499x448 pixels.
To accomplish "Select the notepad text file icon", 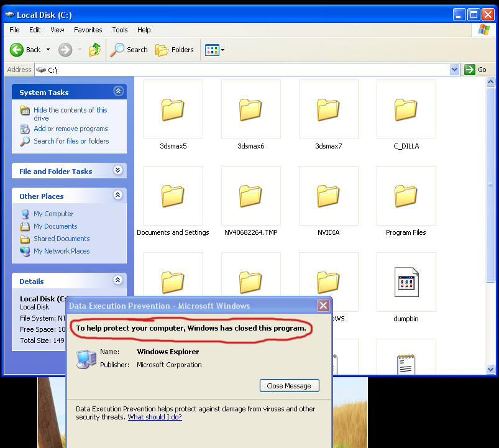I will click(x=406, y=364).
